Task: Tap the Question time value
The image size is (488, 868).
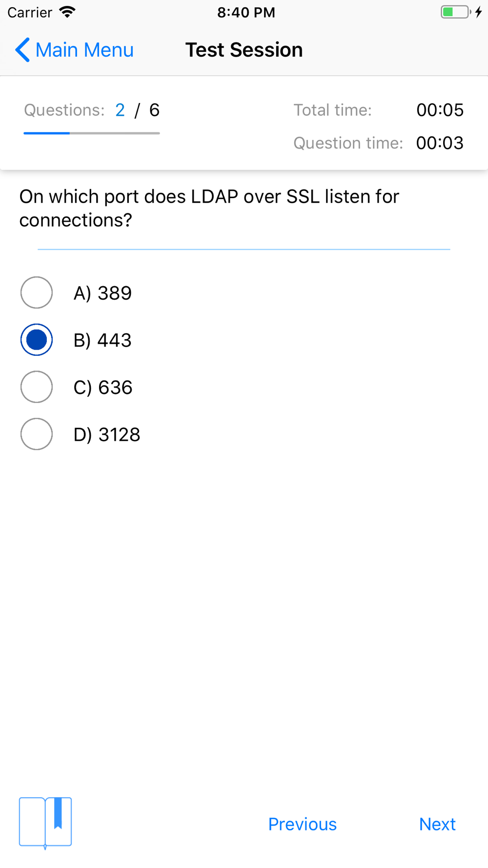Action: (440, 143)
